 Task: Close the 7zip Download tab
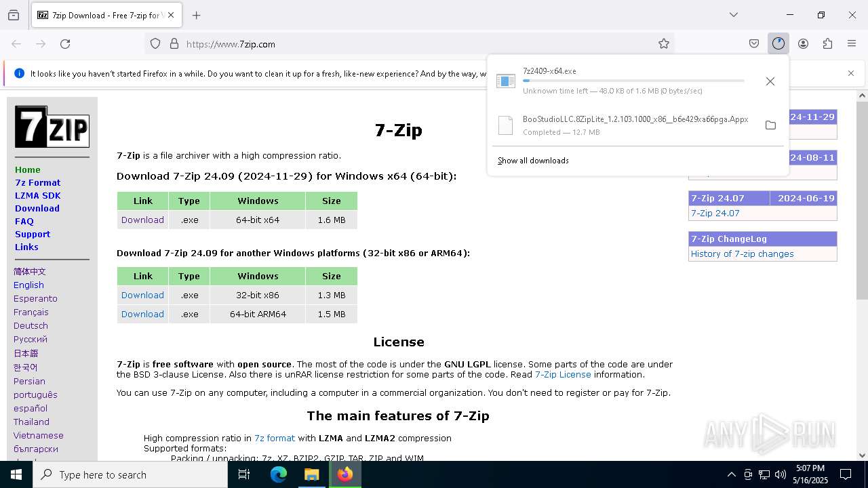click(x=172, y=15)
